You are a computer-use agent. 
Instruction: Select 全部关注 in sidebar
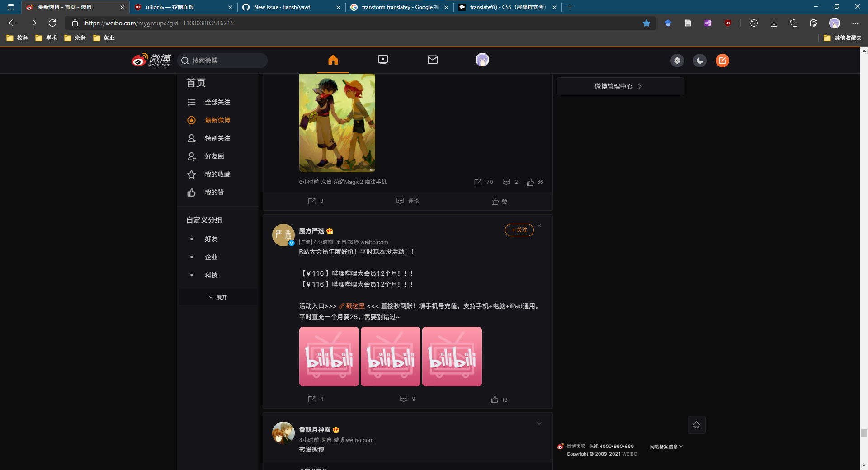pyautogui.click(x=218, y=102)
